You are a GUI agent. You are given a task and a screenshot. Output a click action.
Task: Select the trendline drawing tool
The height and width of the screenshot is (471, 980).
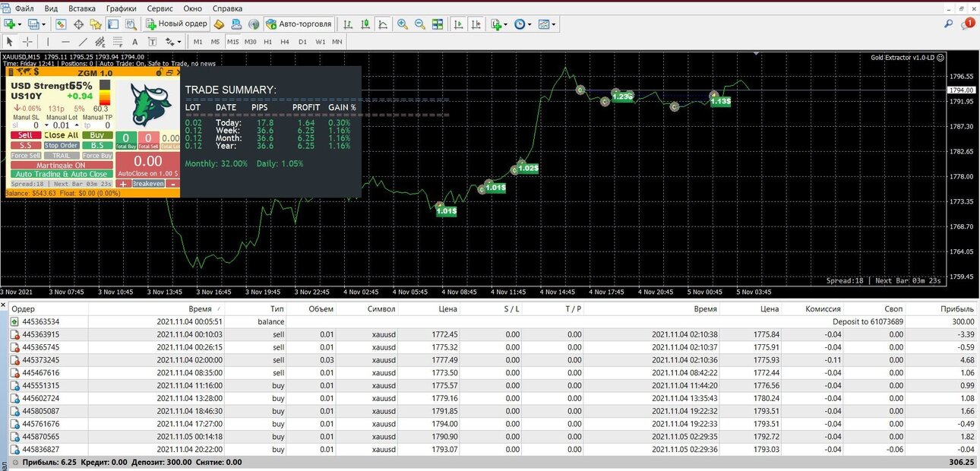click(x=83, y=42)
